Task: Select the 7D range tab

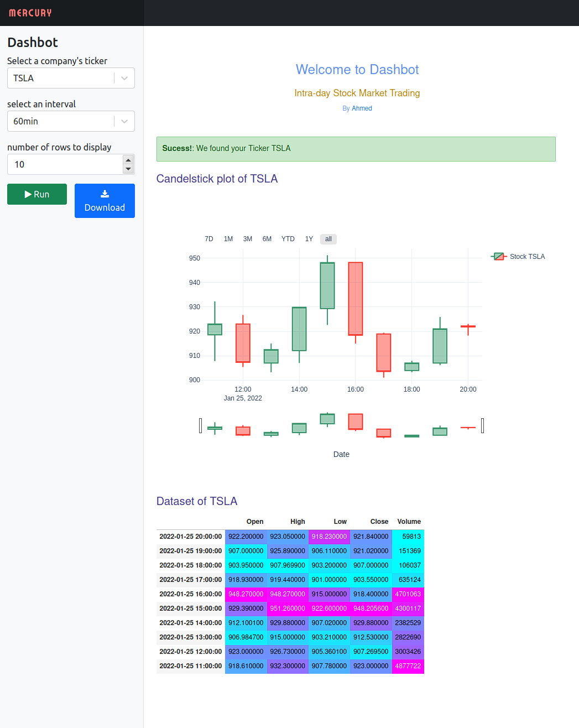Action: (208, 239)
